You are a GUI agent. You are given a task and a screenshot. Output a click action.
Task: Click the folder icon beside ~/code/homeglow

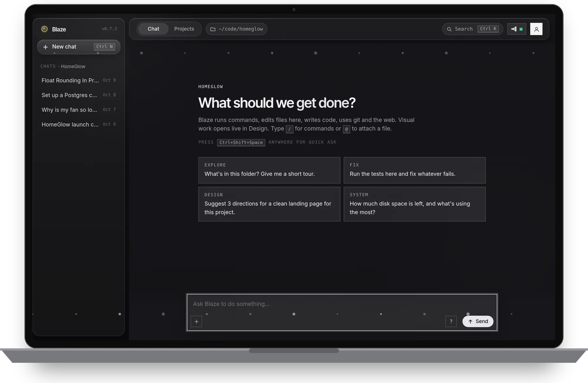tap(213, 29)
